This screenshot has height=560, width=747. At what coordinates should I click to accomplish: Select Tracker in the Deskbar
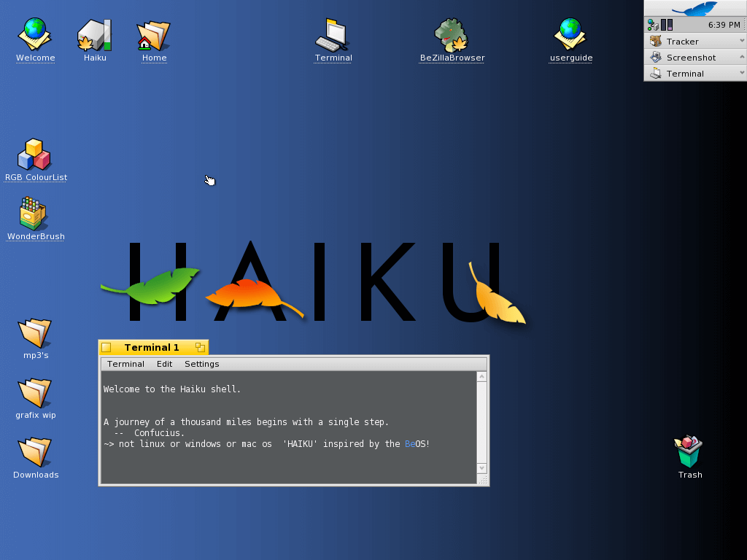[695, 42]
